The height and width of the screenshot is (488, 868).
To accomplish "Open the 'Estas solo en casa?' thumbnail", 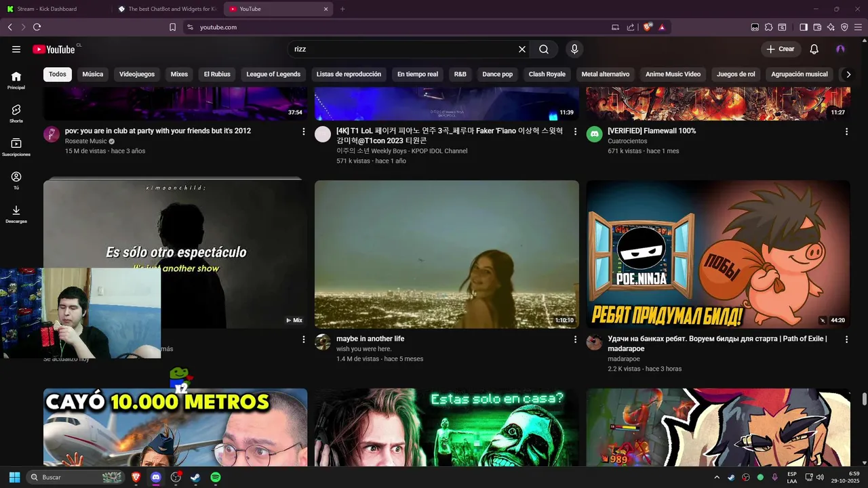I will click(x=447, y=427).
